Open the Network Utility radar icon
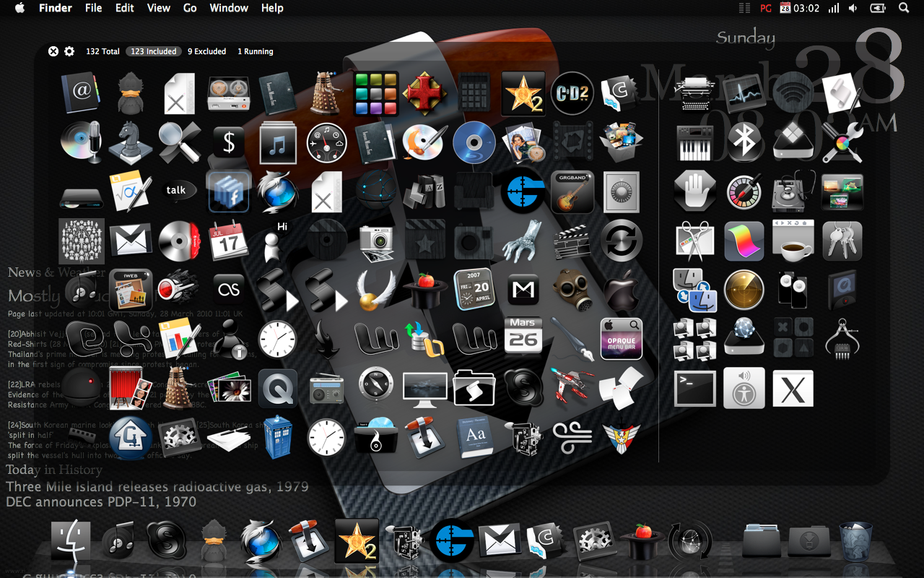This screenshot has height=578, width=924. tap(744, 290)
